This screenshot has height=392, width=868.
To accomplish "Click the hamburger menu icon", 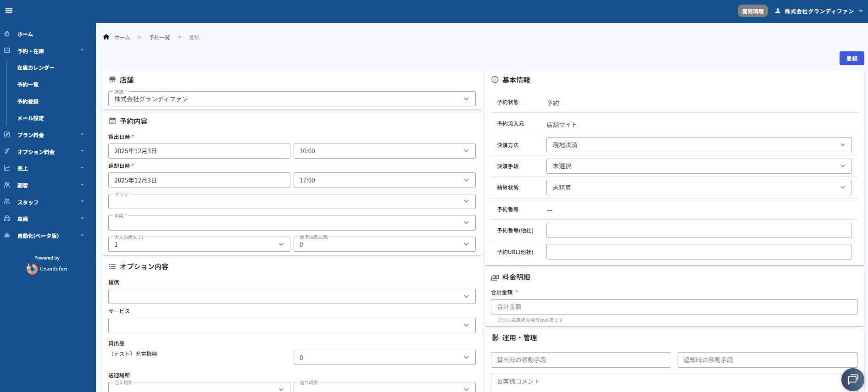I will (x=9, y=11).
